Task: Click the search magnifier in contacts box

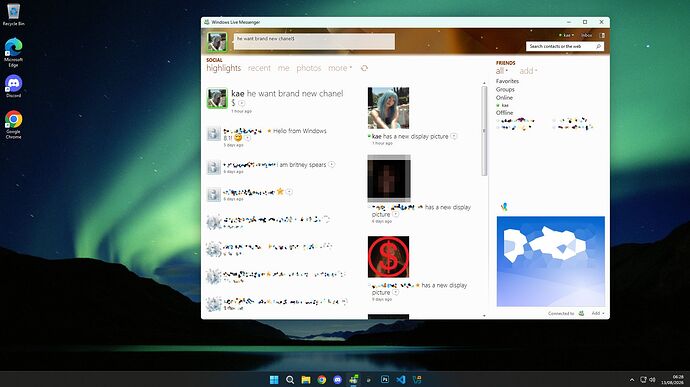Action: 598,46
